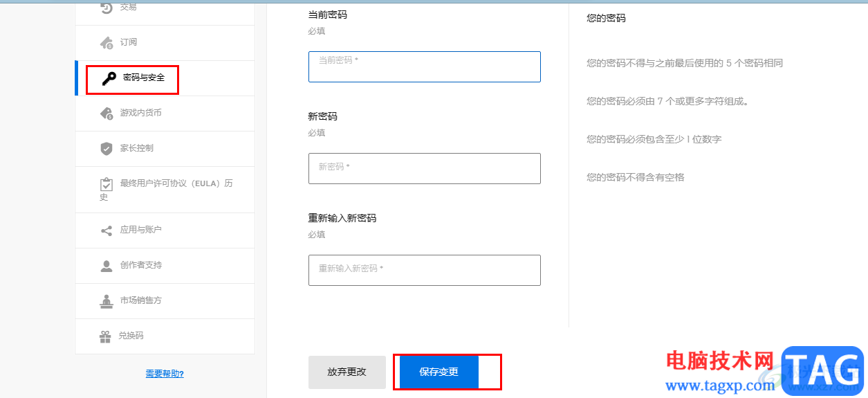Viewport: 868px width, 398px height.
Task: Focus the 当前密码 input field
Action: pyautogui.click(x=424, y=67)
